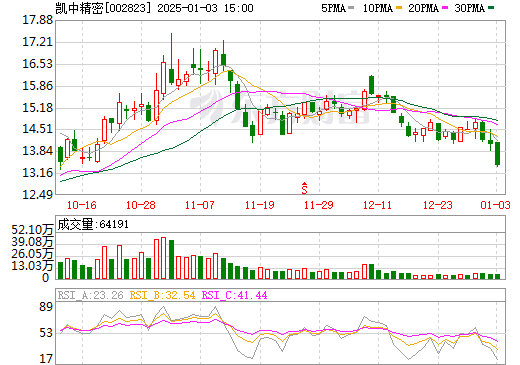Click the 5PMA gray legend swatch

click(351, 8)
